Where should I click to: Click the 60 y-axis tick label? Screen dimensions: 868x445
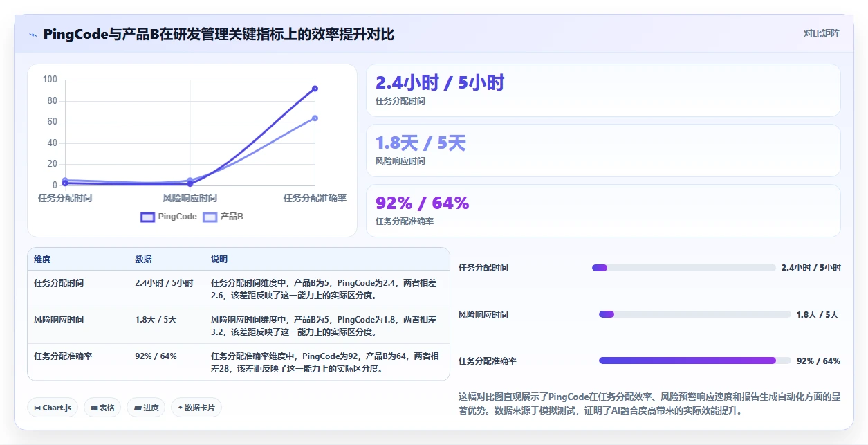(53, 122)
